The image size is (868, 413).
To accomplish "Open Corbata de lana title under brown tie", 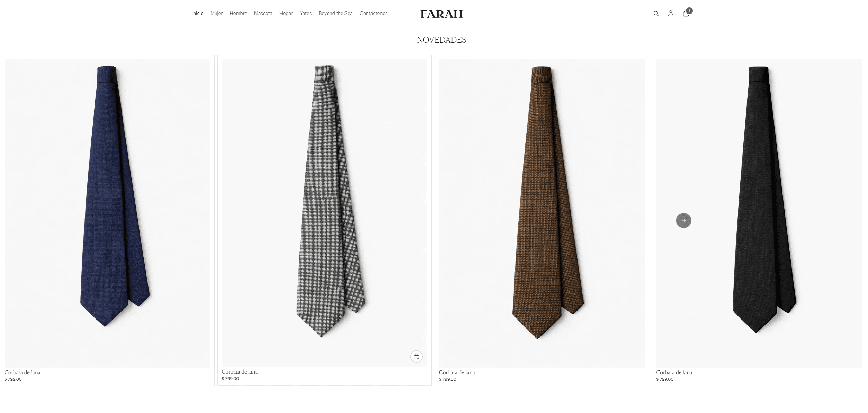I will (x=457, y=372).
